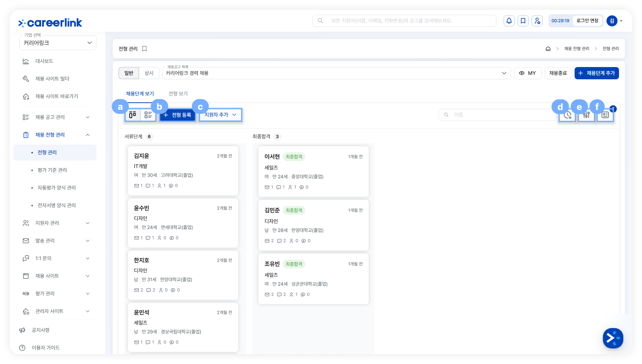Focus the 이름 search field
The width and height of the screenshot is (642, 364).
coord(497,115)
